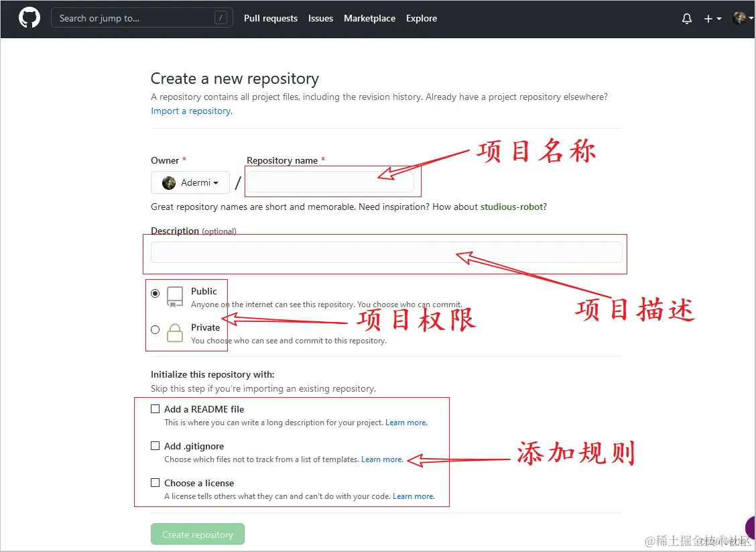The width and height of the screenshot is (756, 552).
Task: Click the Create repository button
Action: [198, 534]
